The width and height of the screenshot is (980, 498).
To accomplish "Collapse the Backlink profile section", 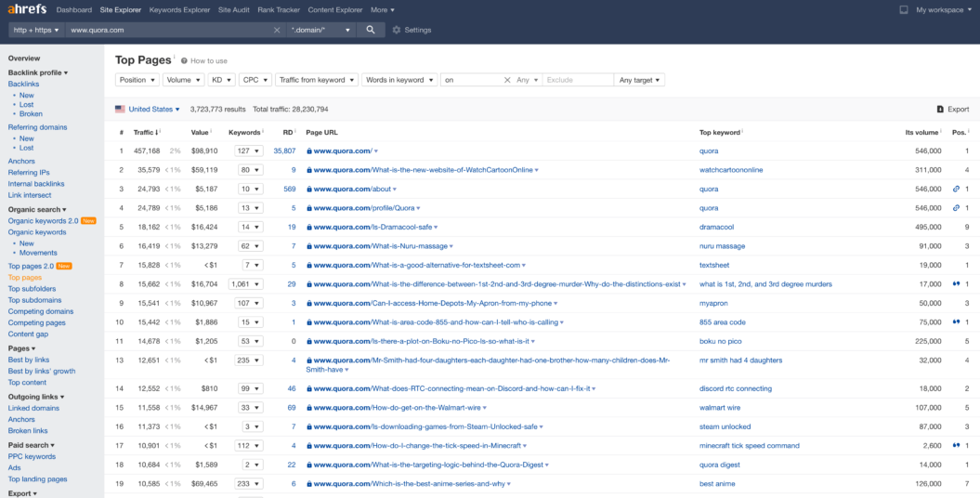I will 38,72.
